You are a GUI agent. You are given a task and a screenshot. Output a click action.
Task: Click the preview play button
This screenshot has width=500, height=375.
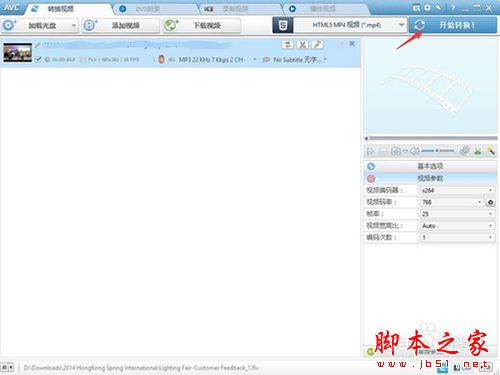[370, 151]
